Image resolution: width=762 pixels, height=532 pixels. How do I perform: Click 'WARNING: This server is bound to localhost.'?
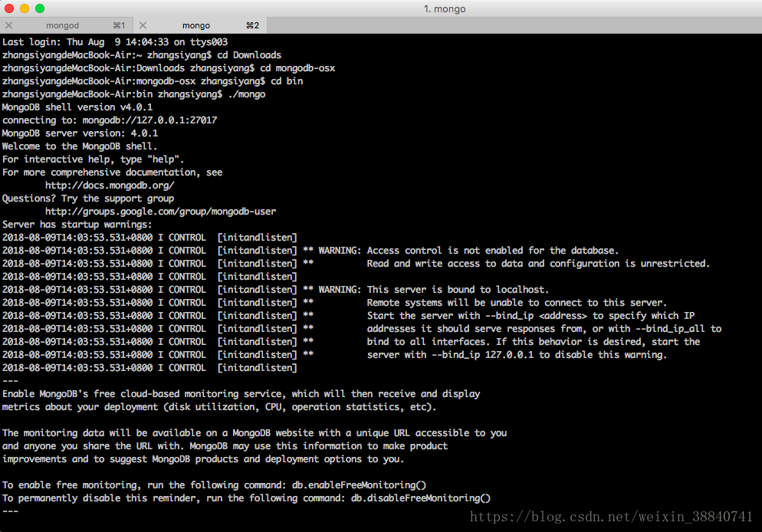click(433, 290)
